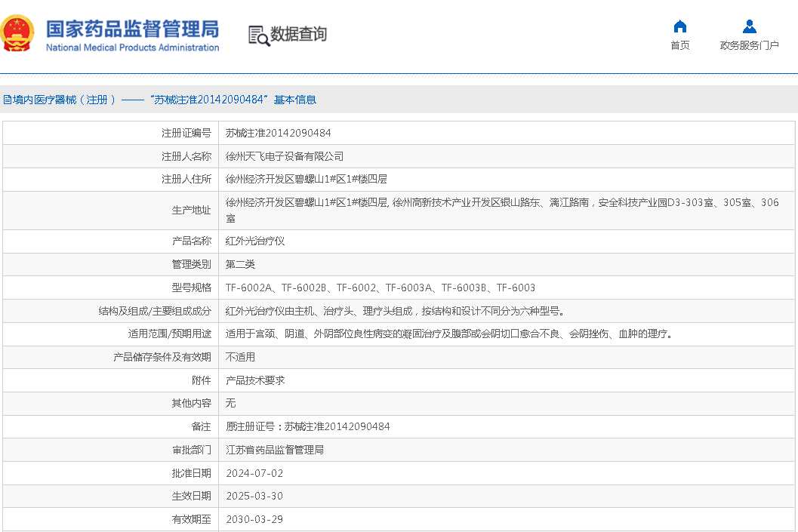Click product name 红外光治疗仪
The width and height of the screenshot is (798, 532).
tap(255, 241)
